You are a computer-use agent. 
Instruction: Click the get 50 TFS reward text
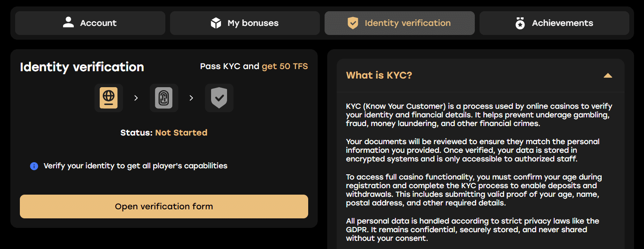pyautogui.click(x=284, y=66)
